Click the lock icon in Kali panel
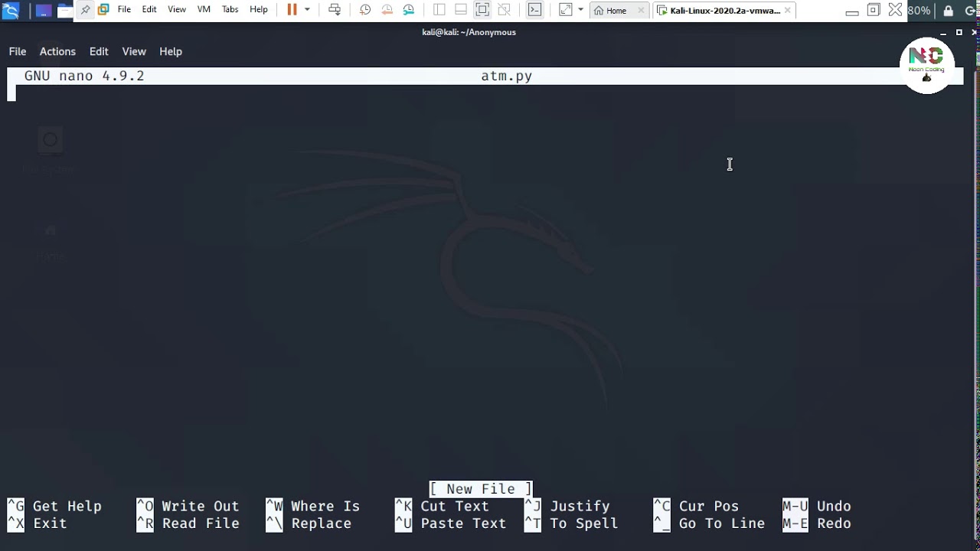This screenshot has width=980, height=551. click(x=949, y=11)
